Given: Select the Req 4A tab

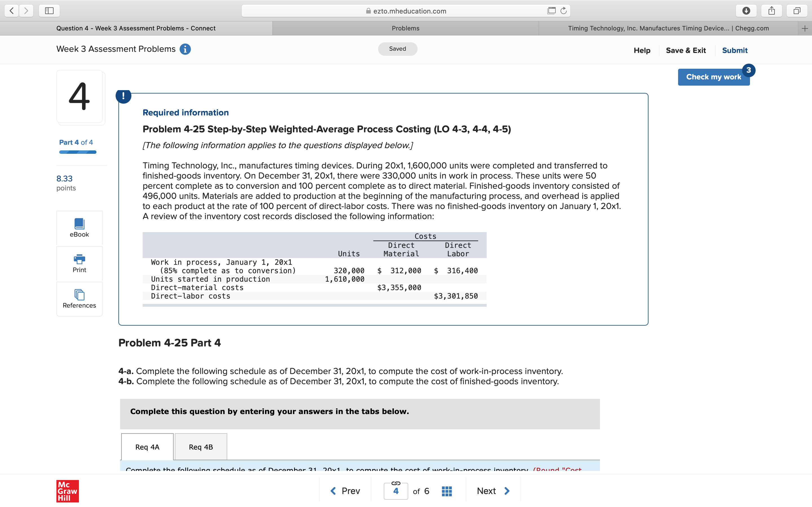Looking at the screenshot, I should tap(147, 447).
